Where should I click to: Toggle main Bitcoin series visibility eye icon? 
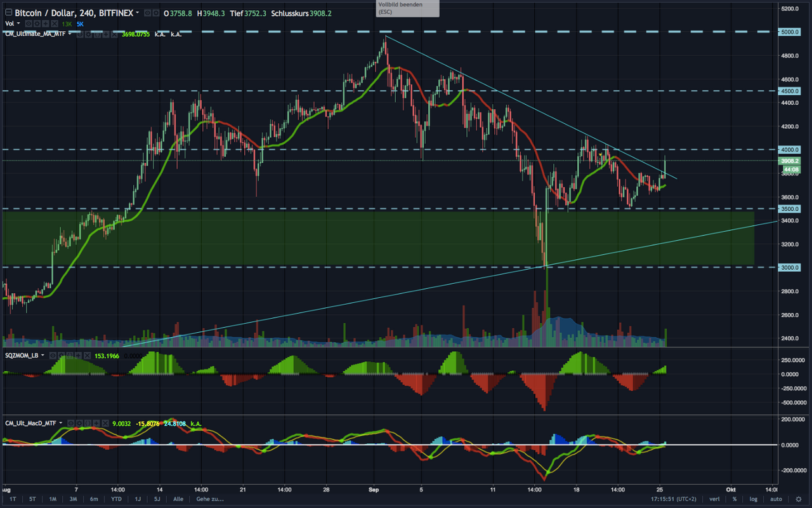pos(148,13)
